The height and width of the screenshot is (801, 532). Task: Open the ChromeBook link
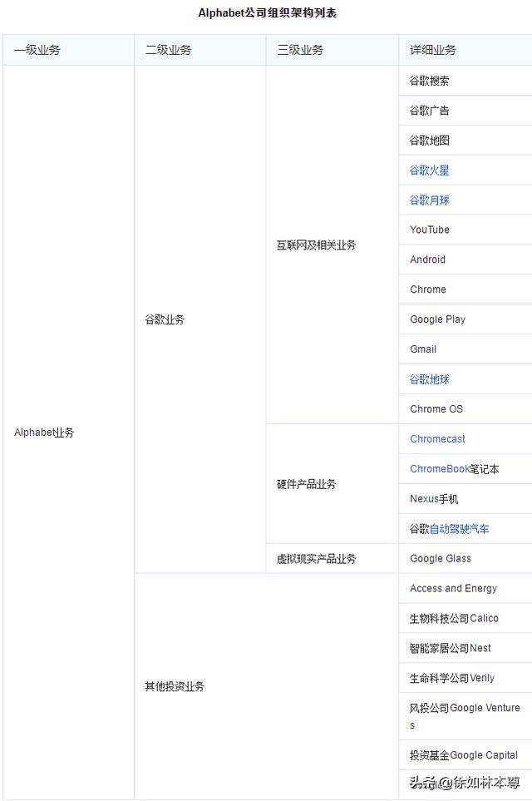[440, 468]
